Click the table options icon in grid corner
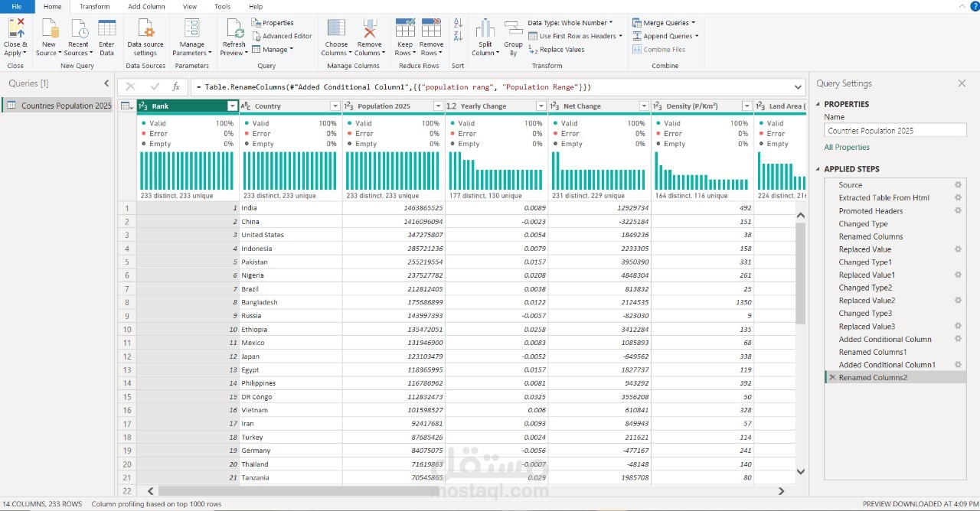The width and height of the screenshot is (980, 511). (127, 106)
